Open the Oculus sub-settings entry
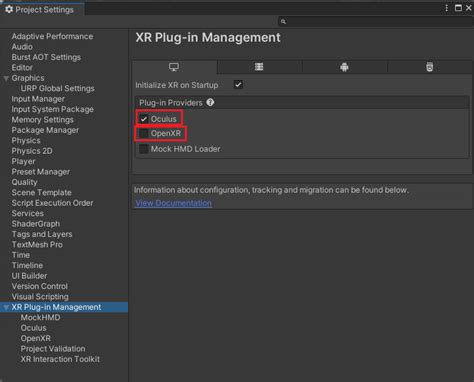Viewport: 474px width, 382px height. [x=33, y=328]
